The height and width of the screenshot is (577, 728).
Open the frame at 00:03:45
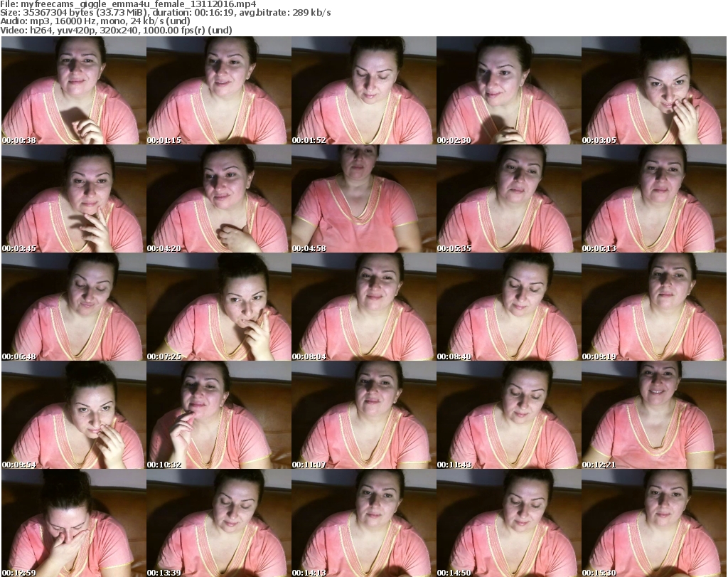point(74,198)
